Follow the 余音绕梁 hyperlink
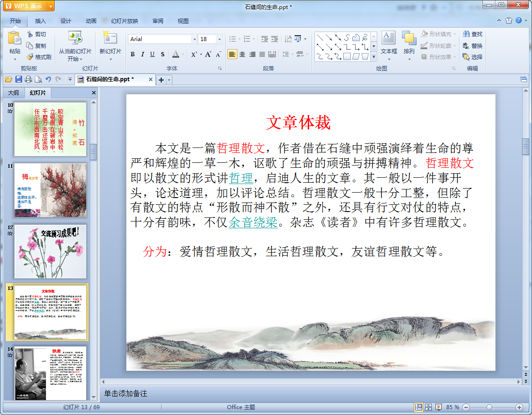This screenshot has width=532, height=415. 253,222
